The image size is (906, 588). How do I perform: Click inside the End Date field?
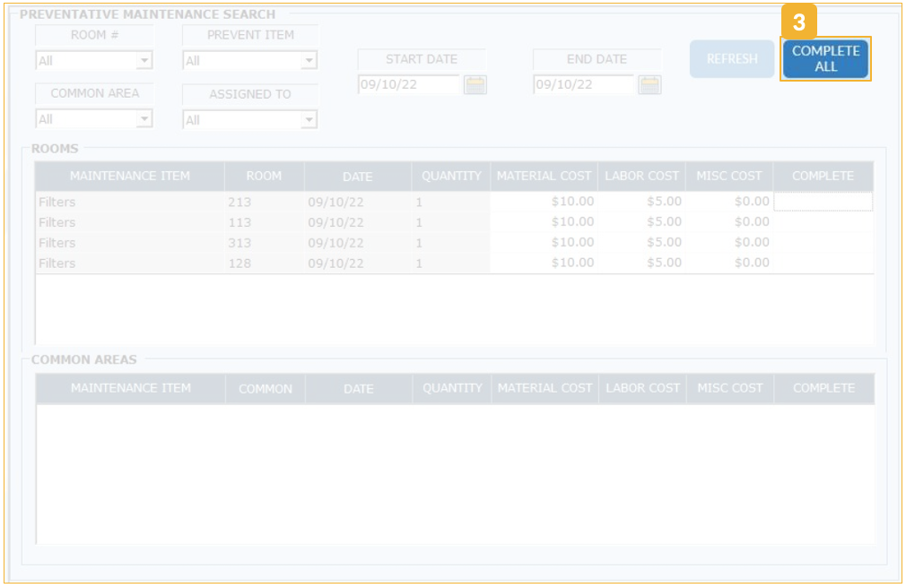583,85
